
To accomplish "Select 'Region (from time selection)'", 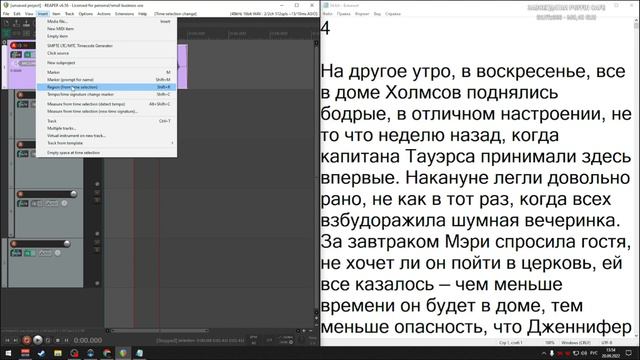I will [107, 87].
